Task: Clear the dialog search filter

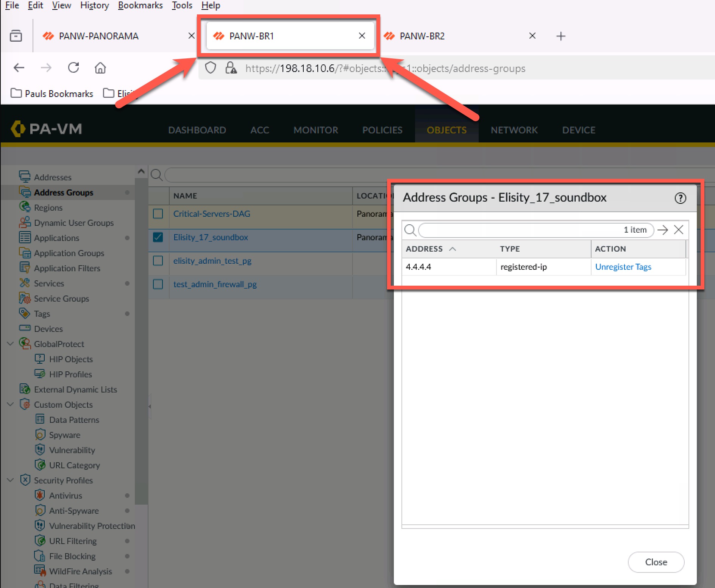Action: point(679,230)
